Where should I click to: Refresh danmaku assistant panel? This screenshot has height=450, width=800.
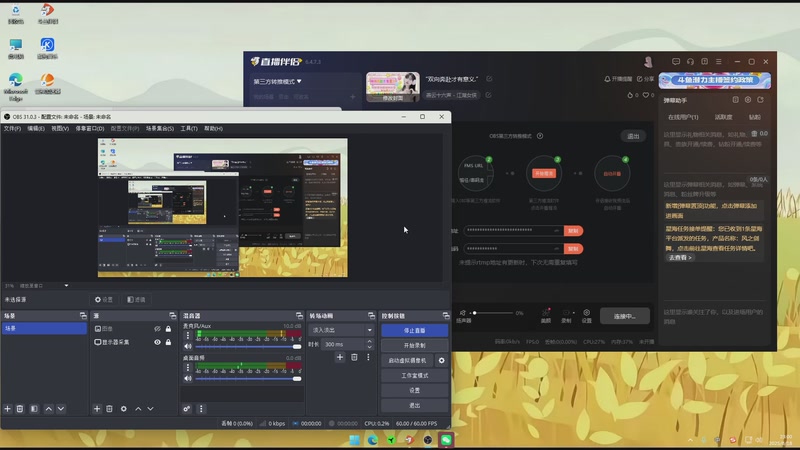click(x=760, y=100)
